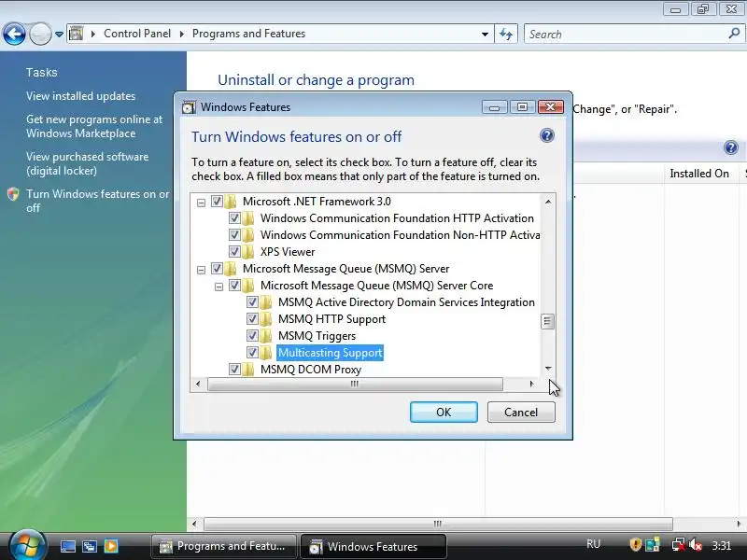Click the Installed On column header
This screenshot has width=747, height=560.
click(698, 174)
